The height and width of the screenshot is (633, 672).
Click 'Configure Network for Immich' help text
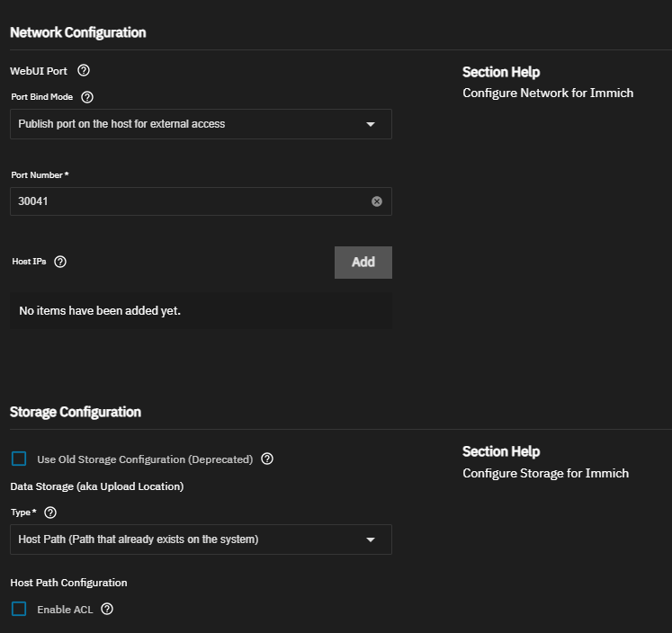[548, 93]
